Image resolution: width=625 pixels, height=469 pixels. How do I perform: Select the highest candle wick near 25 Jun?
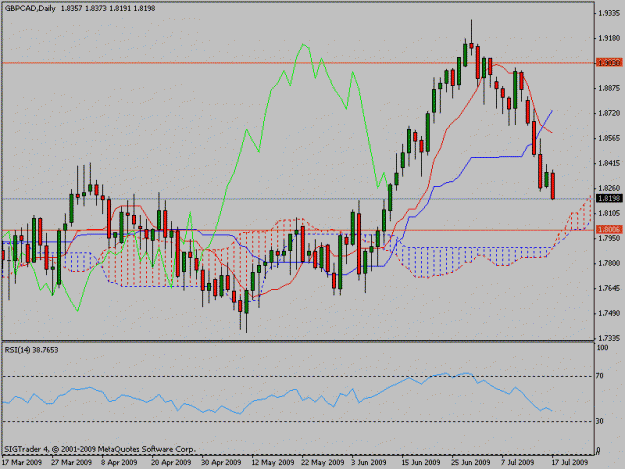click(x=471, y=32)
